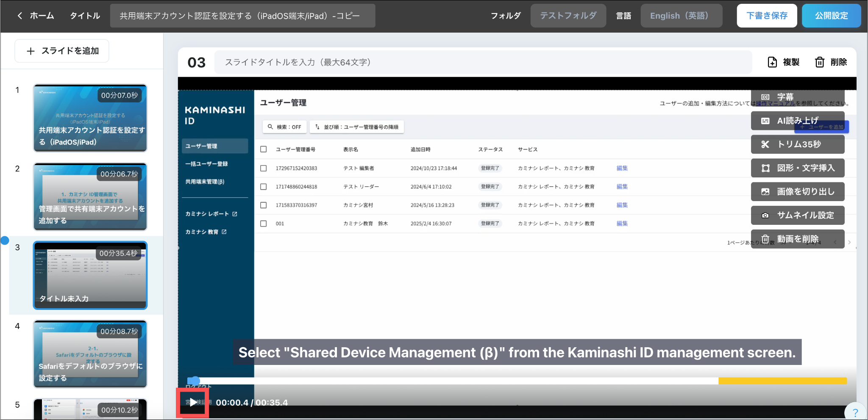868x420 pixels.
Task: Click the English caption text overlay
Action: tap(517, 352)
